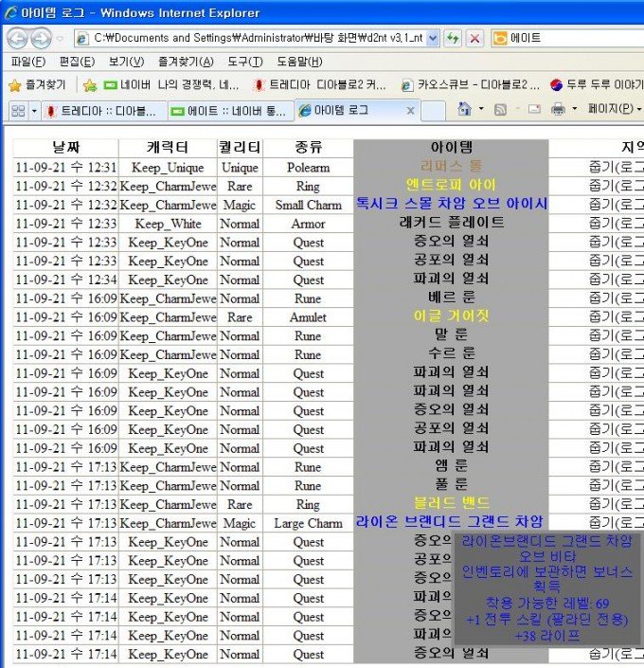
Task: Open the 도움말(H) menu
Action: pos(299,62)
